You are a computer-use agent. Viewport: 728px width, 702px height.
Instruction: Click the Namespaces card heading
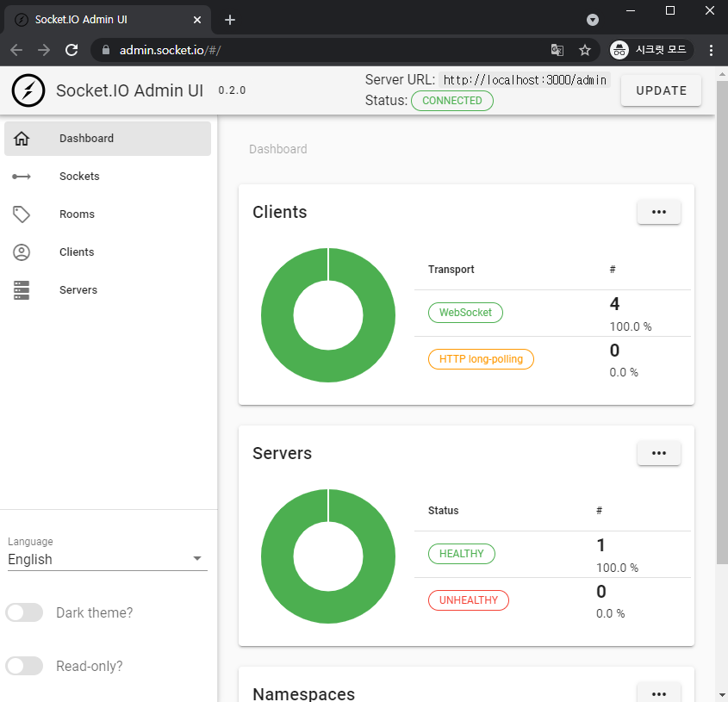(x=303, y=693)
